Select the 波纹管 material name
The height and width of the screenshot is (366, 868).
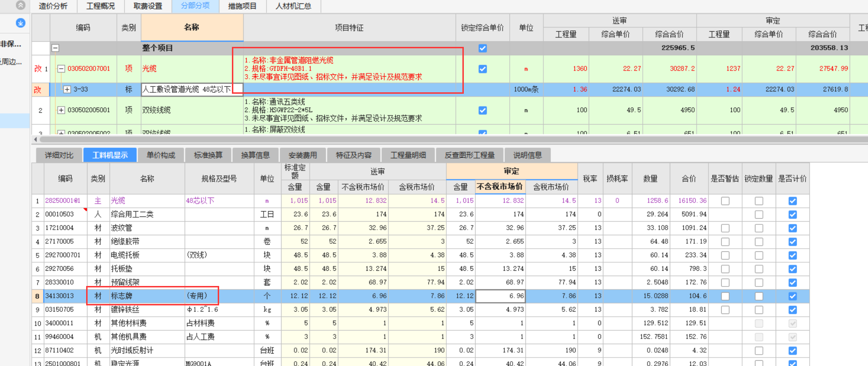tap(122, 228)
